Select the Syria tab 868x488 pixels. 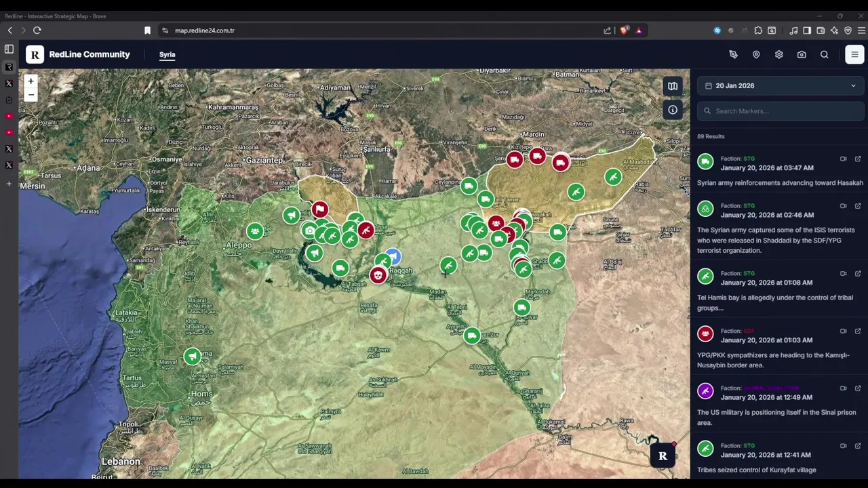point(167,54)
